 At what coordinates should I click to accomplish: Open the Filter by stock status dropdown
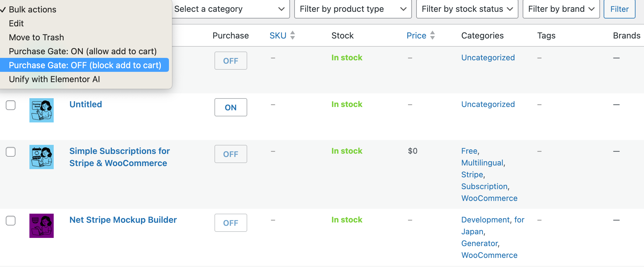pos(467,9)
